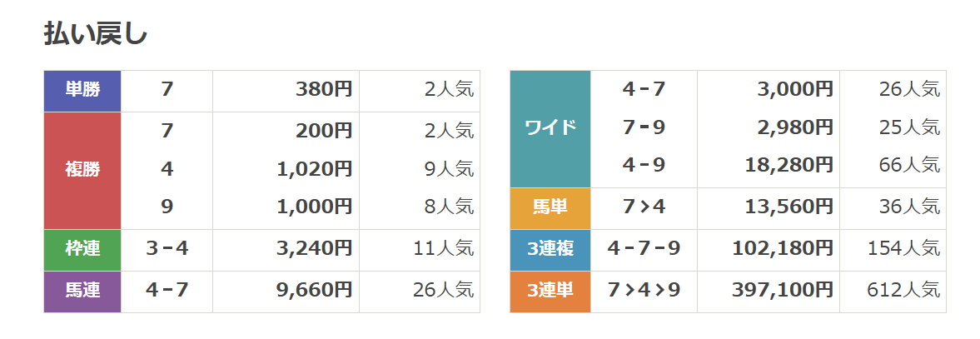980x339 pixels.
Task: Click the yellow 馬単 label cell
Action: pyautogui.click(x=550, y=207)
